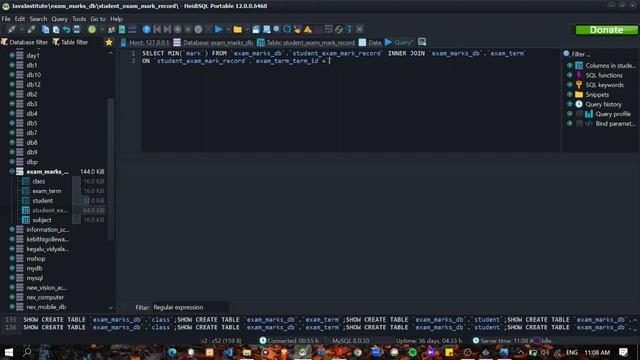Screen dimensions: 640x360
Task: Expand the mshop database node
Action: pos(12,258)
